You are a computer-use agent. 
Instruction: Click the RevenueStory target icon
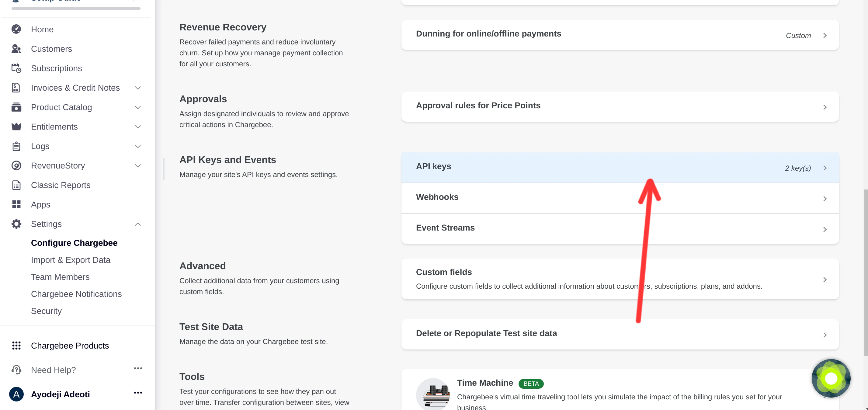click(x=16, y=166)
